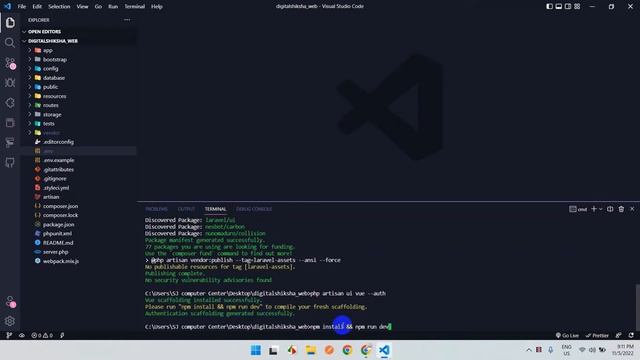Click the cmd terminal shell label
The image size is (640, 360).
click(578, 209)
